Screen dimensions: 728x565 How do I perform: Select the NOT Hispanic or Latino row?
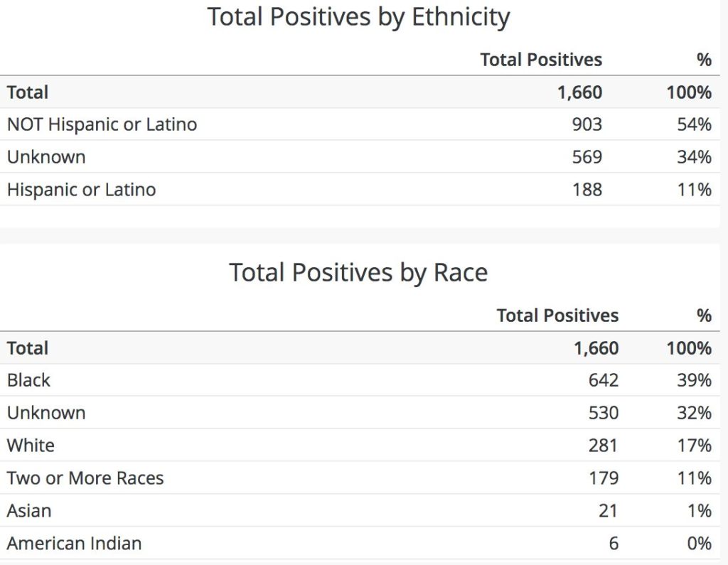(102, 124)
